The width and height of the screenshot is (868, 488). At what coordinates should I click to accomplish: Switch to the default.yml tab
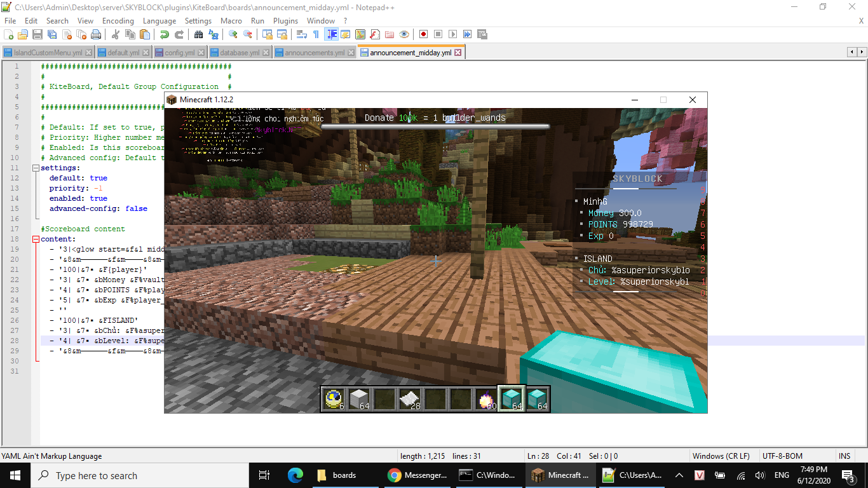(123, 53)
